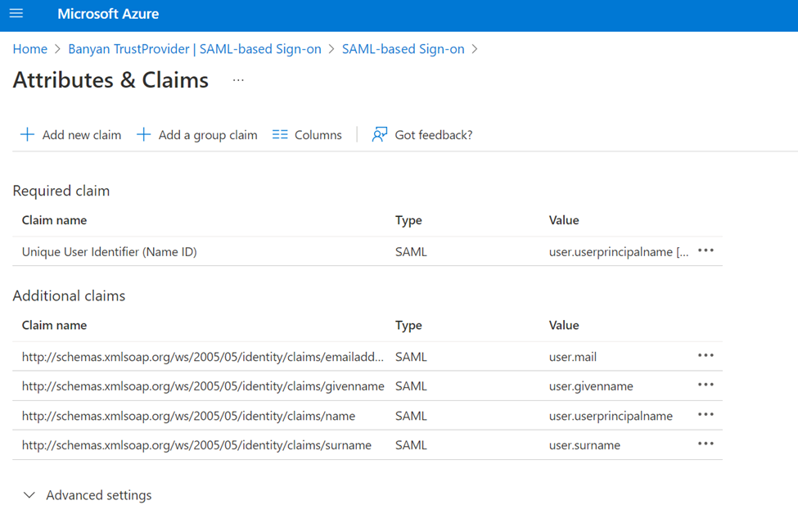Expand the Advanced settings chevron
This screenshot has height=532, width=798.
(x=29, y=495)
